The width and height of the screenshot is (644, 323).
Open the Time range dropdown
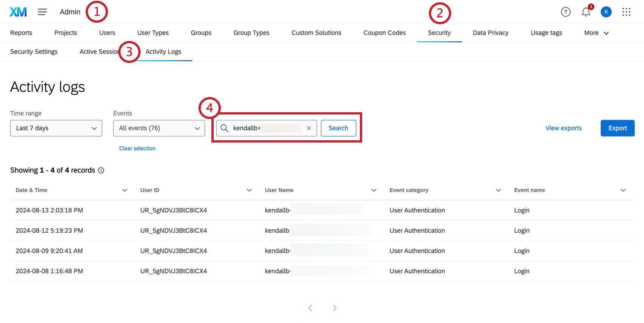point(56,128)
